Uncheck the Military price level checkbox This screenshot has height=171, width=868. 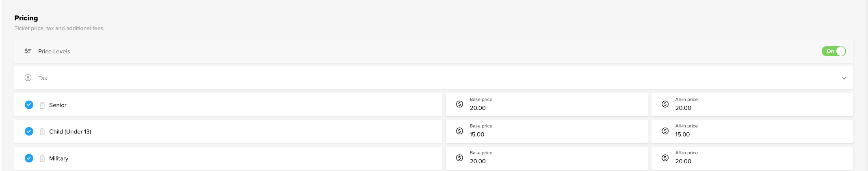point(29,158)
